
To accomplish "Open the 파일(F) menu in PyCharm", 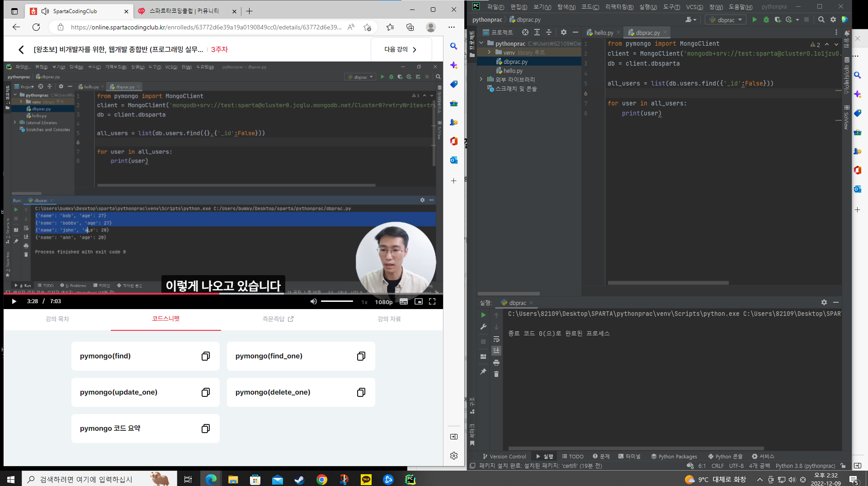I will pos(495,7).
